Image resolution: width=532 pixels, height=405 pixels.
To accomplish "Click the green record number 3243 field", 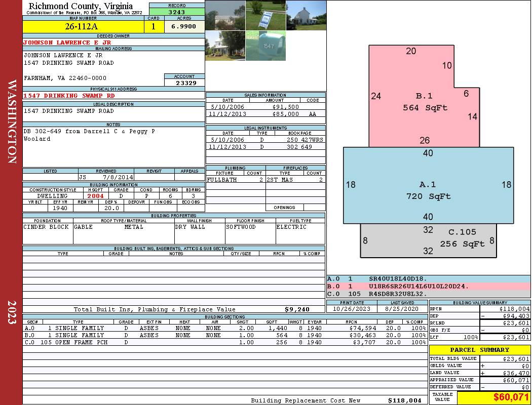I will [177, 12].
